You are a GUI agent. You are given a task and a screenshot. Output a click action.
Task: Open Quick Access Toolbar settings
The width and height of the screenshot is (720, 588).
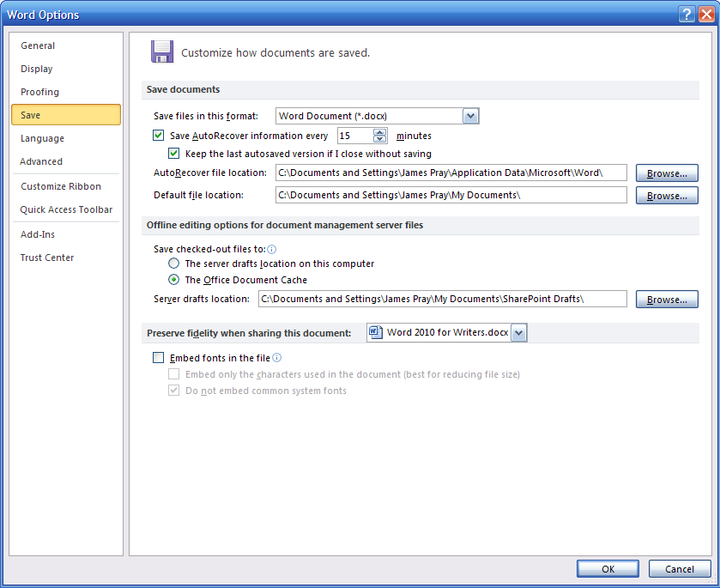coord(66,209)
